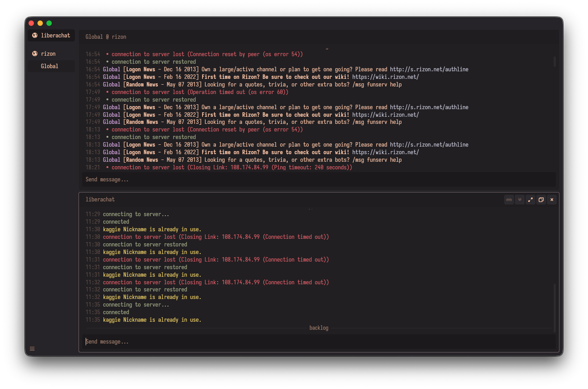Click the green macOS fullscreen button

click(49, 23)
